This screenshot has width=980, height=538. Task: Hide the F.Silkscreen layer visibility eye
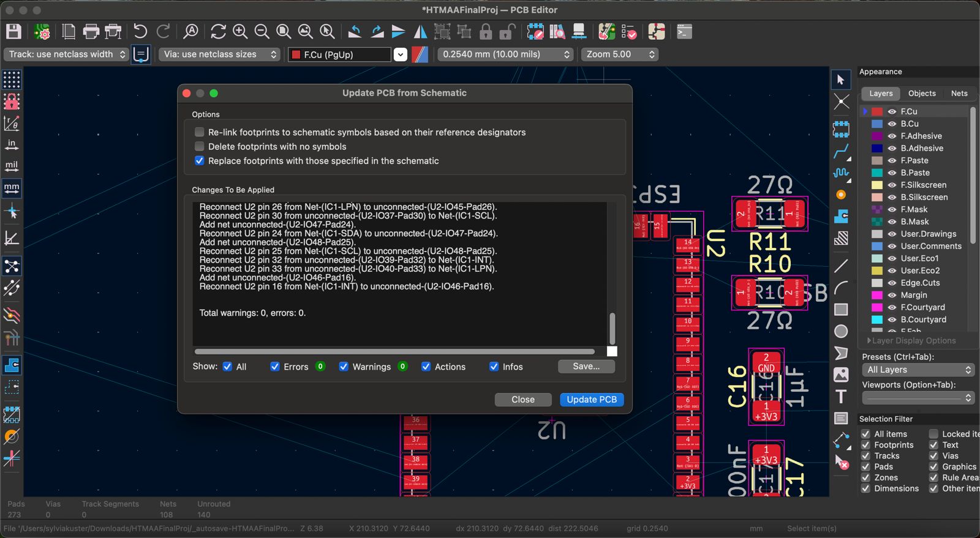click(892, 185)
